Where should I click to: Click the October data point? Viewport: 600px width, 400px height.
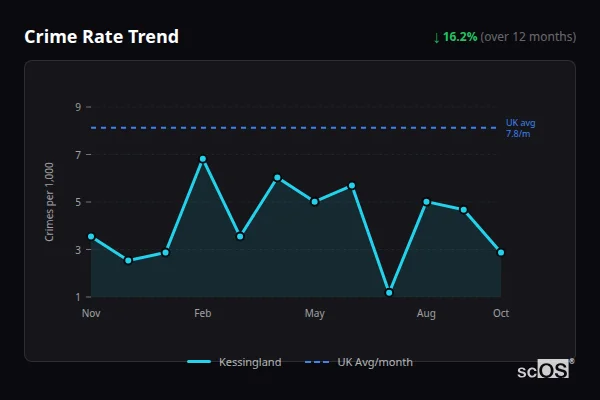pyautogui.click(x=501, y=253)
